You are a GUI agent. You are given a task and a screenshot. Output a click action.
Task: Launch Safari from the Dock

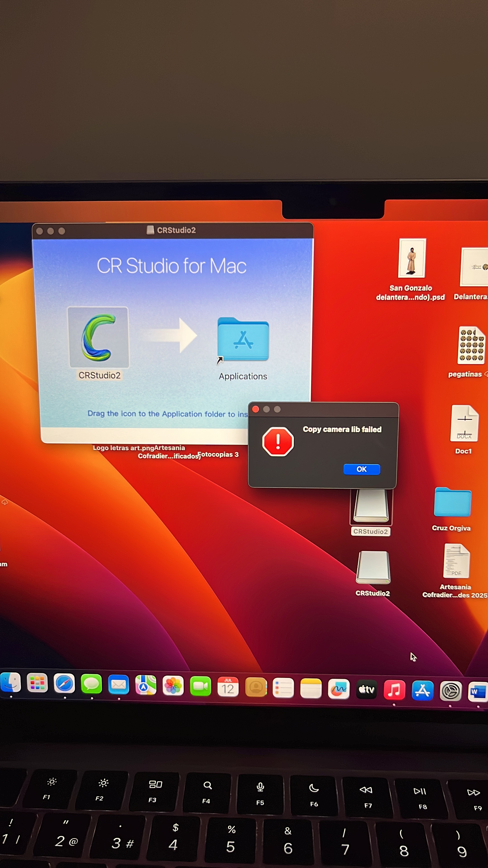point(64,684)
